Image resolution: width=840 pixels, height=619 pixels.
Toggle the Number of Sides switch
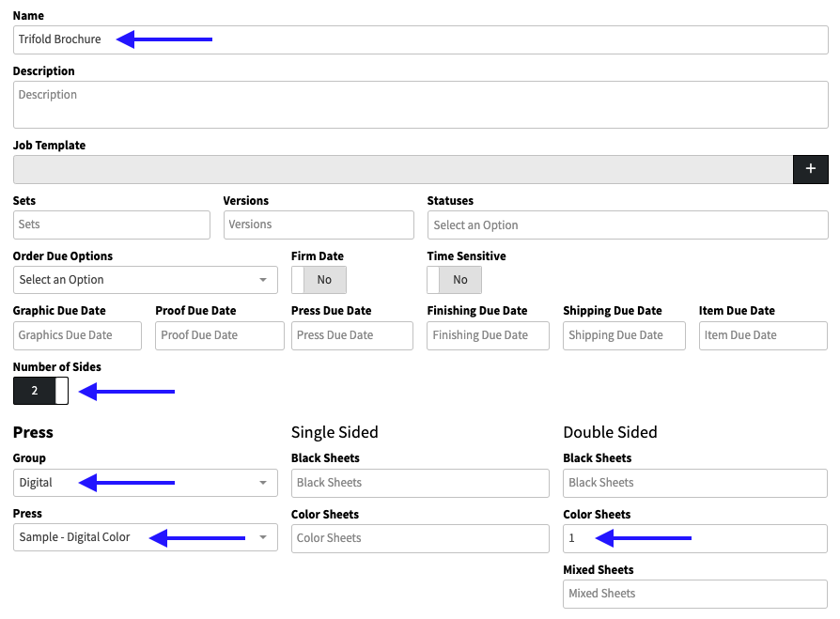coord(40,391)
